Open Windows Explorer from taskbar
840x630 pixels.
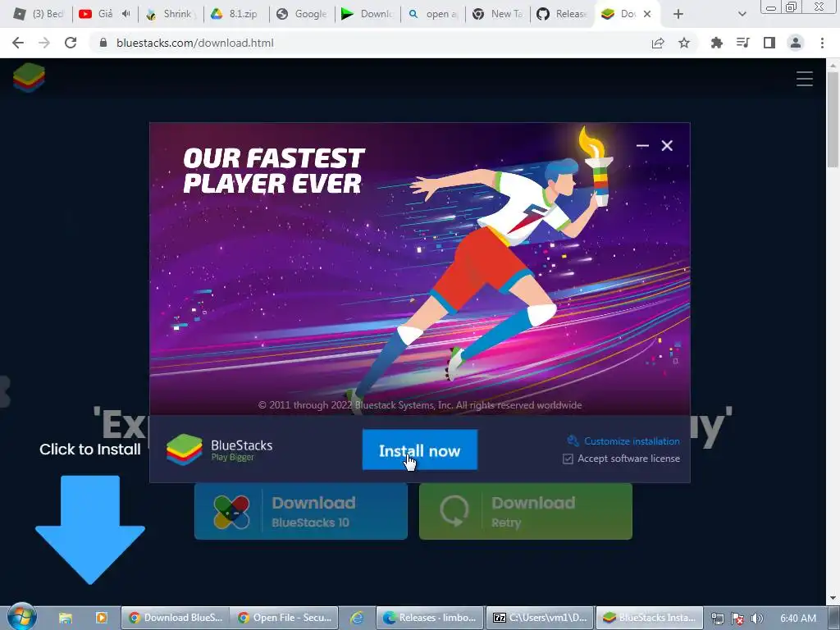(66, 618)
